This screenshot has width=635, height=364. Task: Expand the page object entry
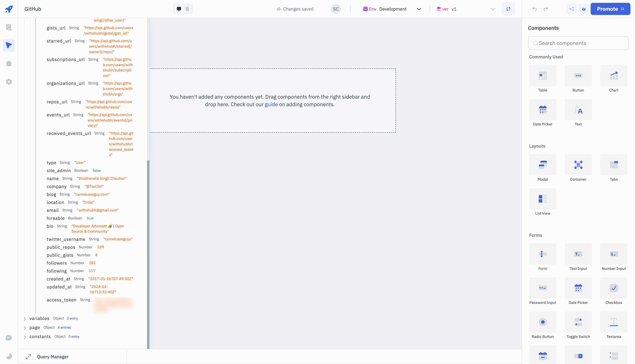pyautogui.click(x=25, y=327)
